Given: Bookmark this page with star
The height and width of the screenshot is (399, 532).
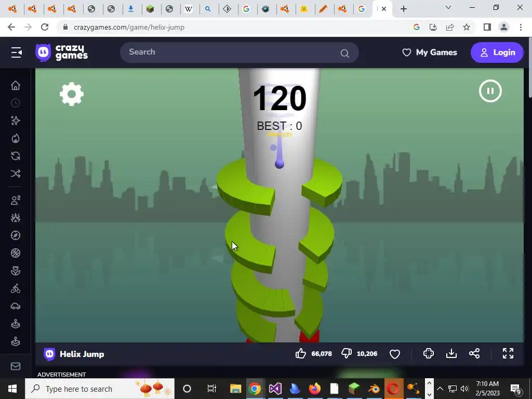Looking at the screenshot, I should click(467, 27).
